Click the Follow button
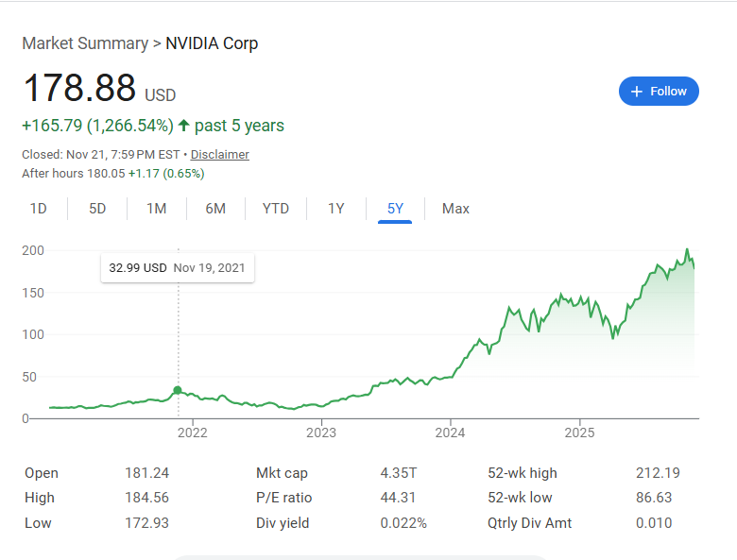Screen dimensions: 737x560 pyautogui.click(x=659, y=92)
